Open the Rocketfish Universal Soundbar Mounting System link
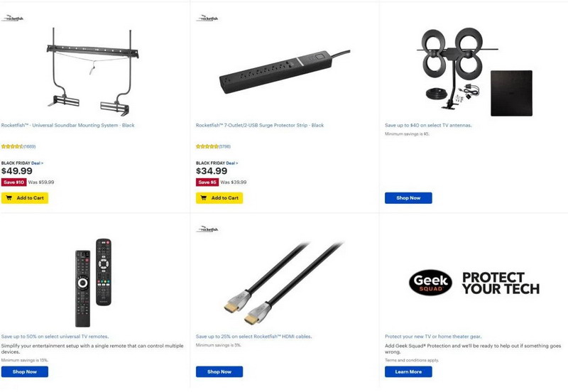Screen dimensions: 568x392 coord(67,126)
